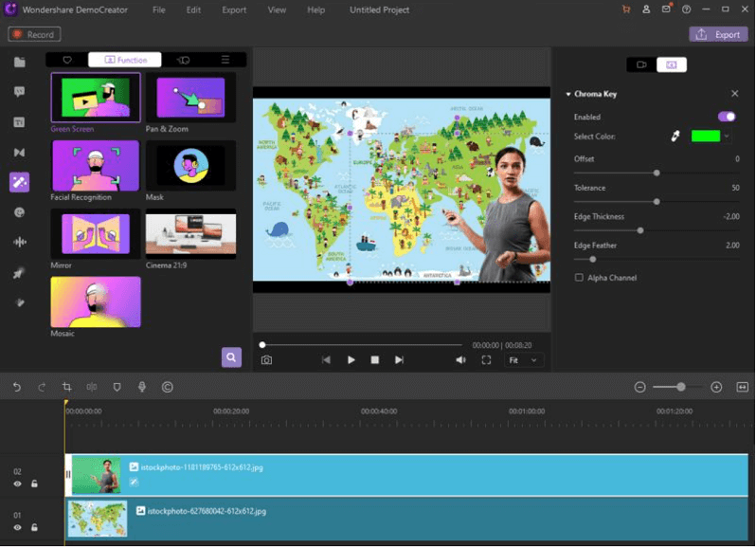Disable the Chroma Key Enabled switch
Image resolution: width=756 pixels, height=548 pixels.
click(x=727, y=117)
